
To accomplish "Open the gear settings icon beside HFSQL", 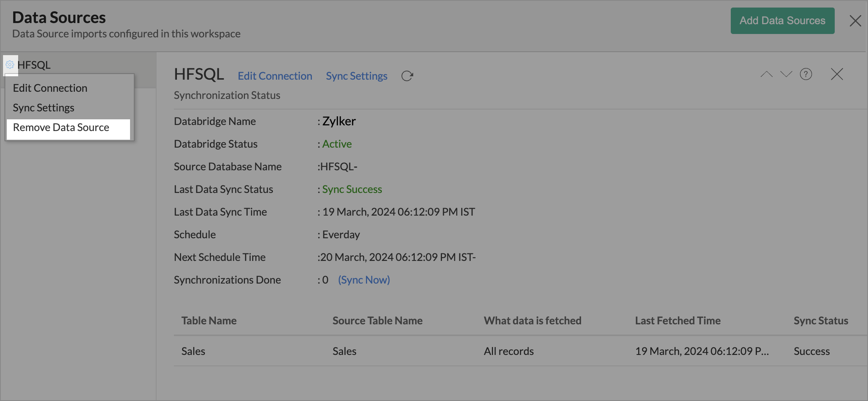I will click(10, 65).
